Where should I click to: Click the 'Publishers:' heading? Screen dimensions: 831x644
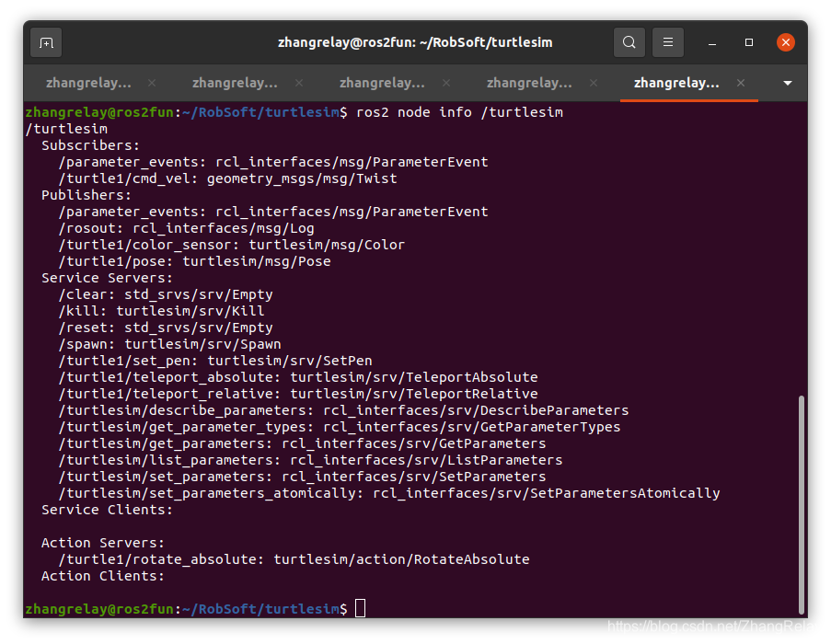point(87,195)
